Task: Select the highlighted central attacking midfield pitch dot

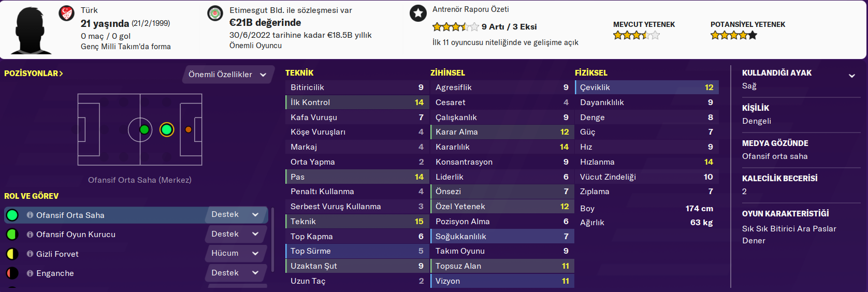Action: 167,129
